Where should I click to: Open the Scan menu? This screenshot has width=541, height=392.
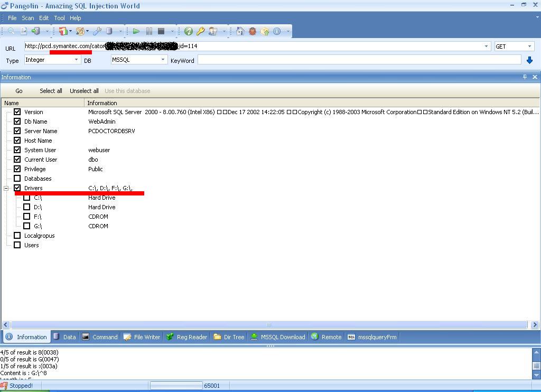coord(28,18)
